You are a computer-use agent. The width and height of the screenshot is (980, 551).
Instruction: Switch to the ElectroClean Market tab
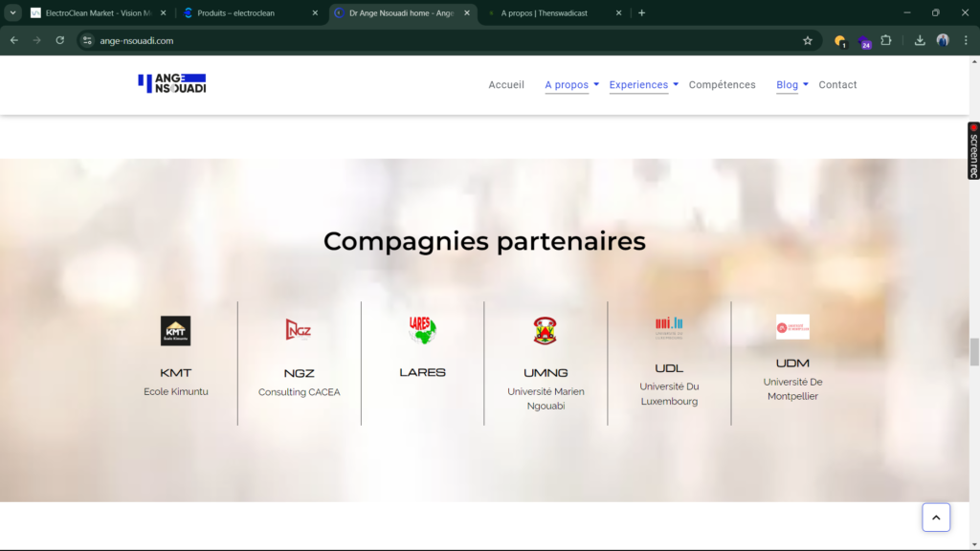point(99,13)
